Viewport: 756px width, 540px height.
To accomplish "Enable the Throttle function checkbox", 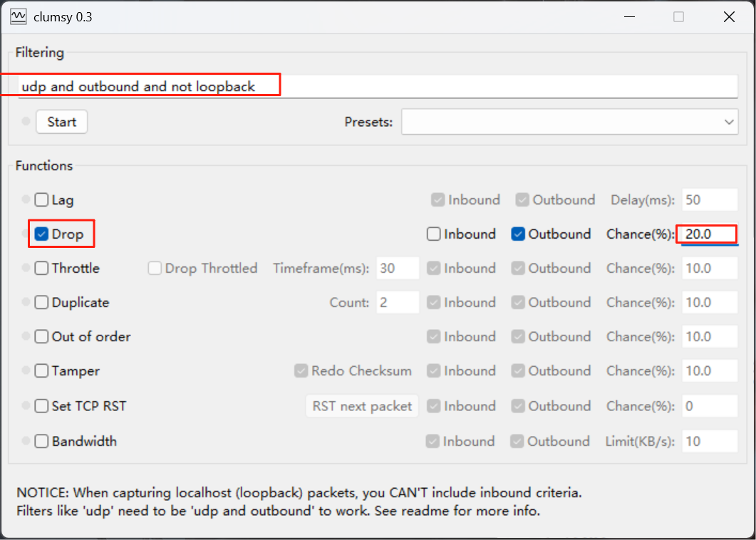I will pyautogui.click(x=41, y=268).
